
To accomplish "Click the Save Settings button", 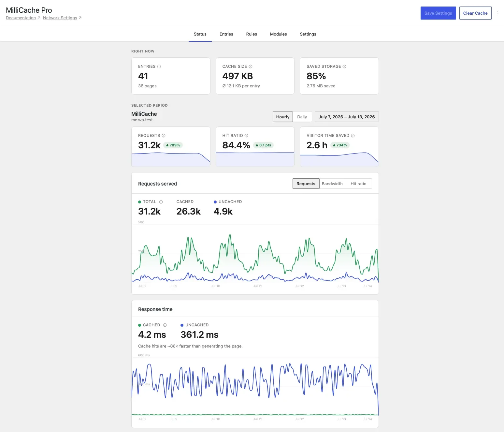I will click(x=438, y=13).
